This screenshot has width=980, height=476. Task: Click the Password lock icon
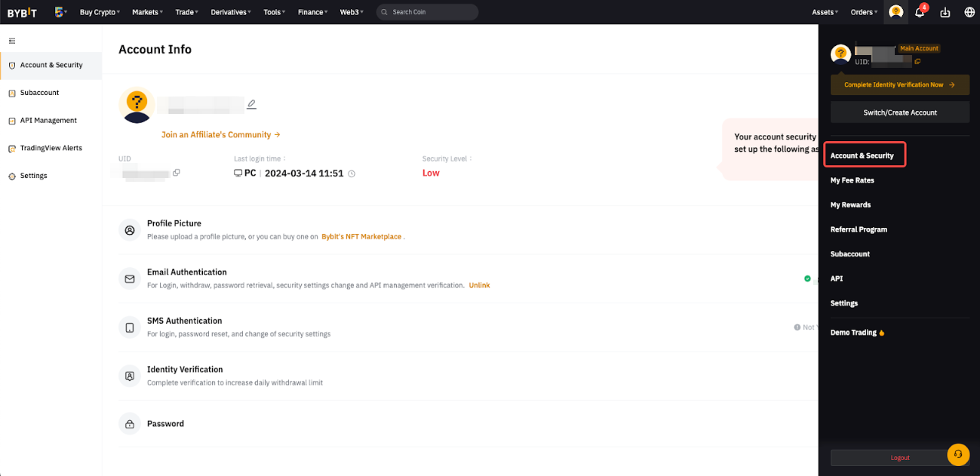click(x=128, y=423)
